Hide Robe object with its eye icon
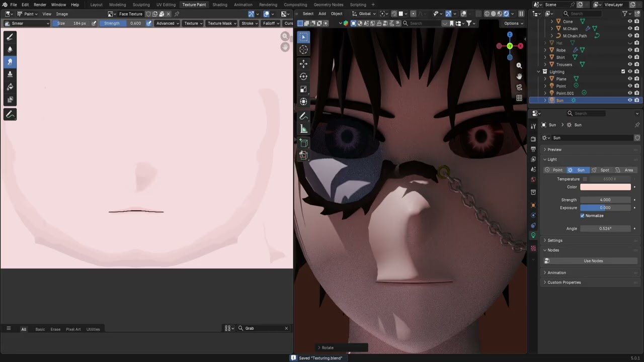Image resolution: width=644 pixels, height=362 pixels. point(630,50)
